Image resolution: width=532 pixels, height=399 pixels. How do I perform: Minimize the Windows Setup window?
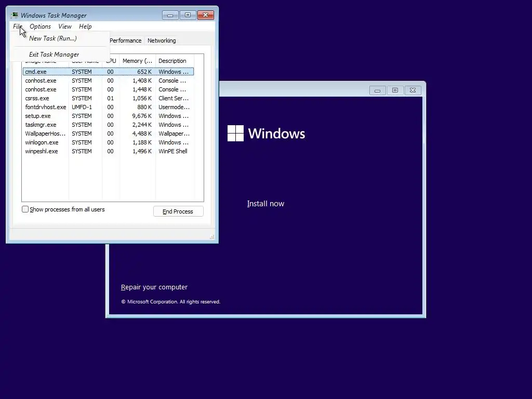[377, 90]
